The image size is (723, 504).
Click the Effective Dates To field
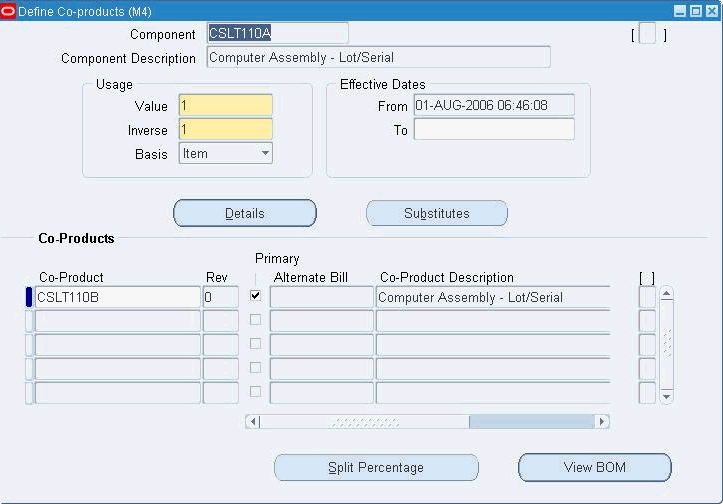[494, 129]
